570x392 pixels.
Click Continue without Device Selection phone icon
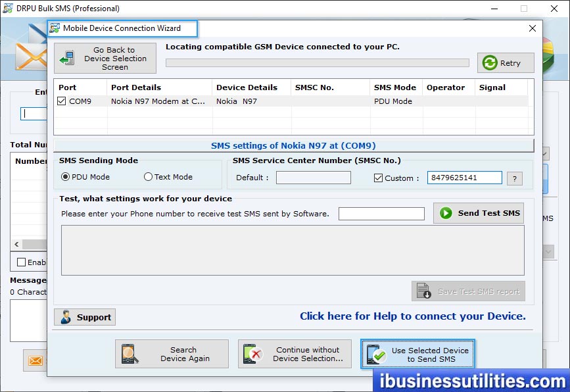[252, 354]
